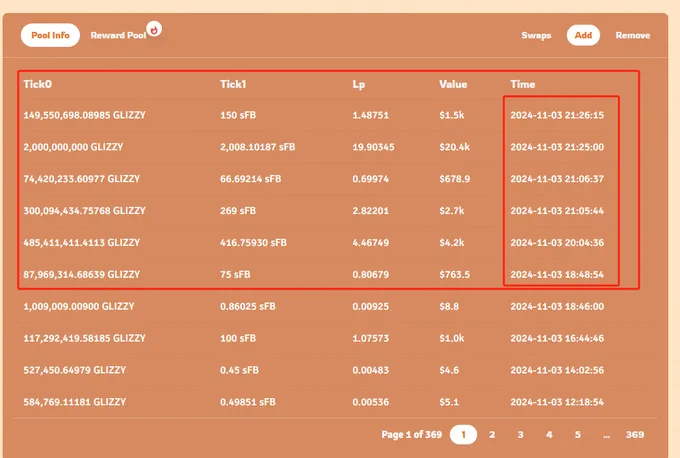This screenshot has height=458, width=680.
Task: Click the $678.9 value cell
Action: coord(454,179)
